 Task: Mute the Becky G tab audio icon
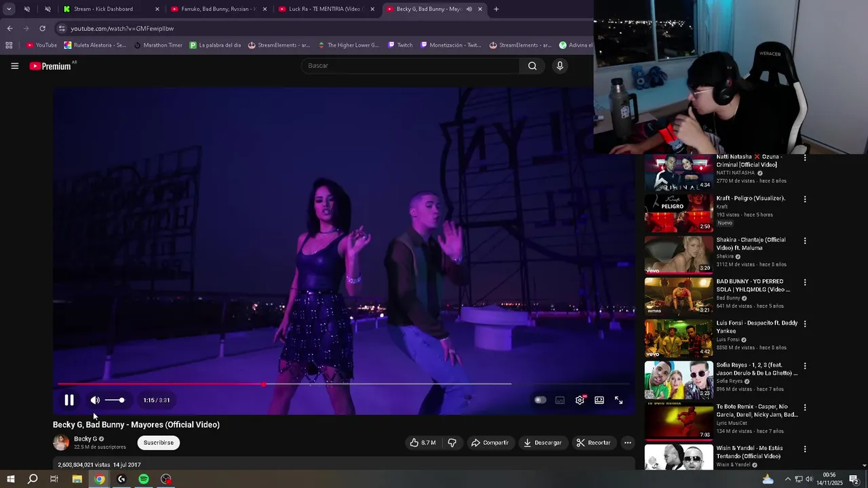point(469,9)
